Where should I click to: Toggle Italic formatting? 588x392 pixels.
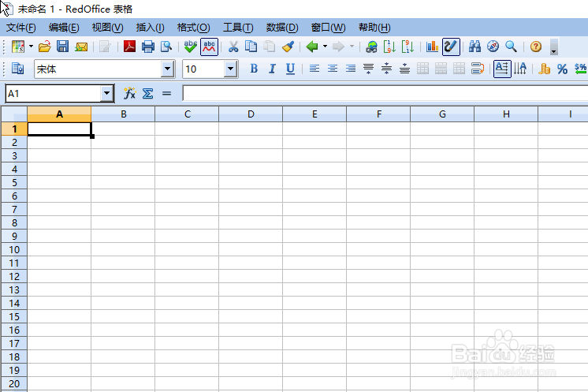coord(272,69)
